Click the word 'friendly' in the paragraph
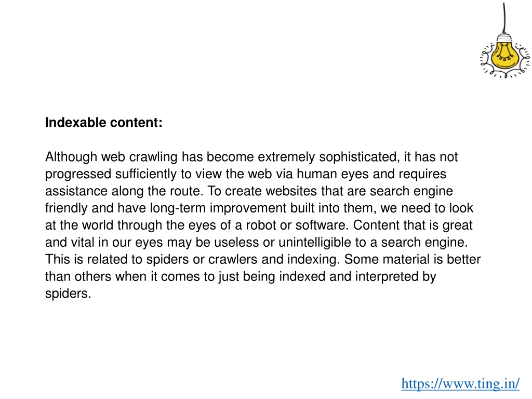Screen dimensions: 532x399 click(x=66, y=208)
